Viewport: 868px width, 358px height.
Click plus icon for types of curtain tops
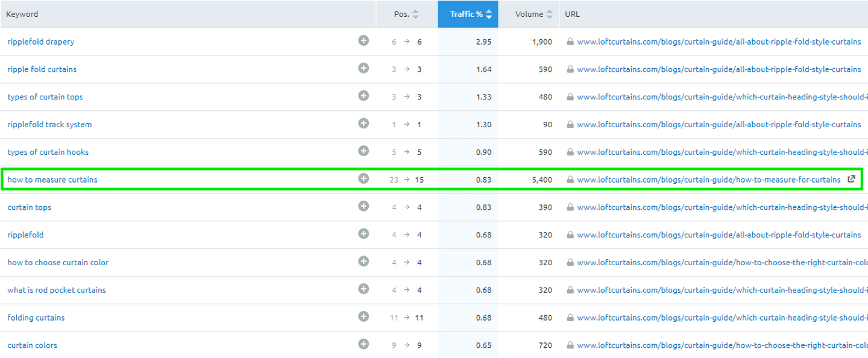363,95
